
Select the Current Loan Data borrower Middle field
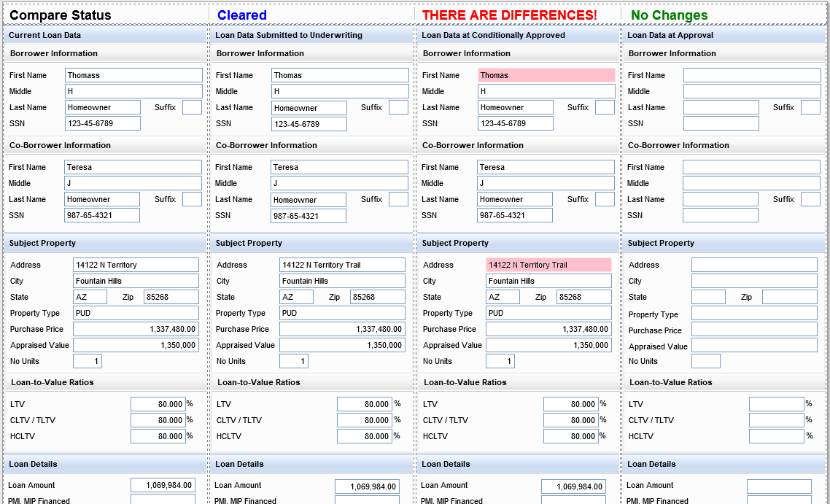(134, 91)
